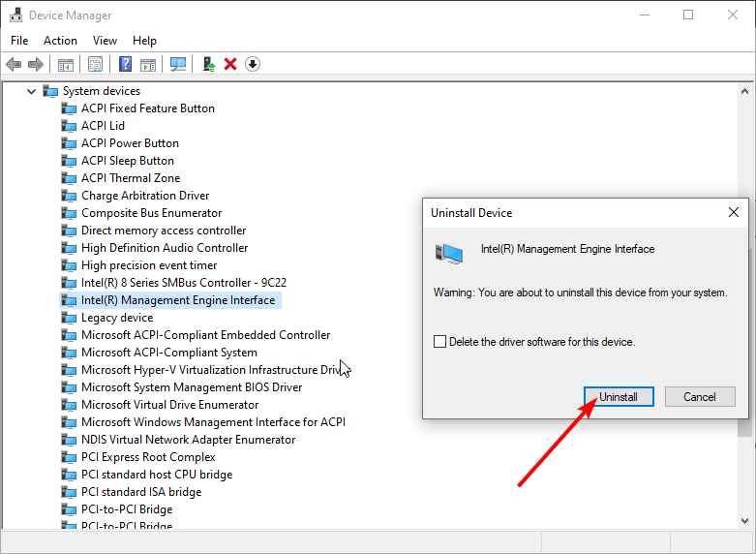Check Delete the driver software checkbox
This screenshot has width=756, height=554.
click(x=439, y=342)
